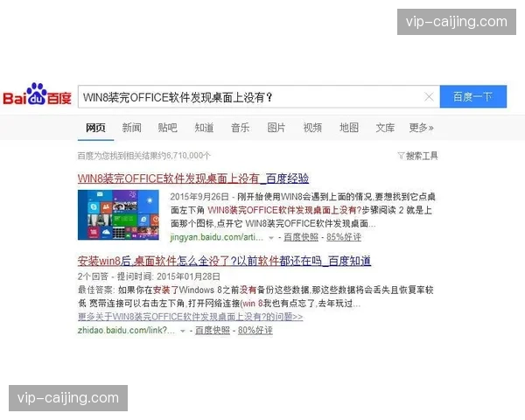The height and width of the screenshot is (420, 525).
Task: Select the 地图 tab
Action: pos(349,128)
